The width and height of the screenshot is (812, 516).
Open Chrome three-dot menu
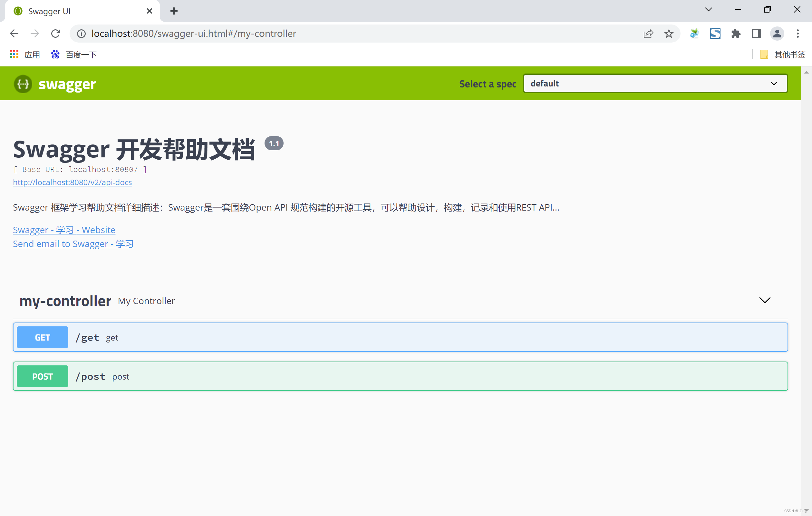point(797,34)
